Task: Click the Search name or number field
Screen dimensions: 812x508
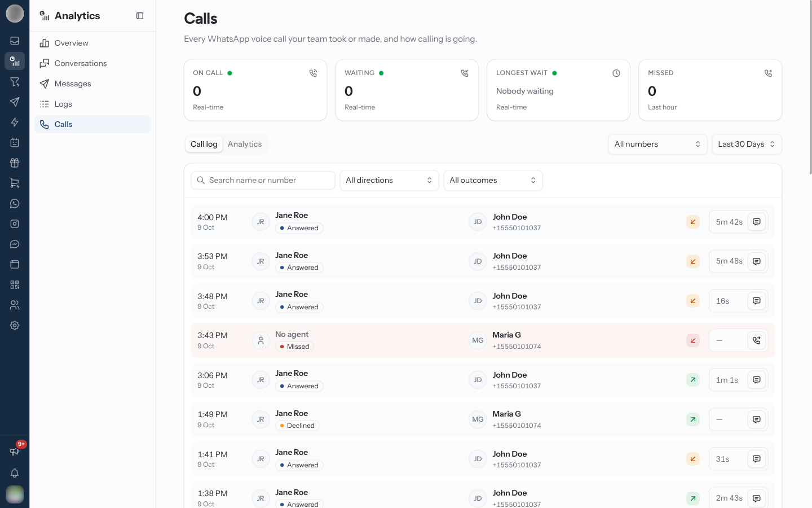Action: click(263, 180)
